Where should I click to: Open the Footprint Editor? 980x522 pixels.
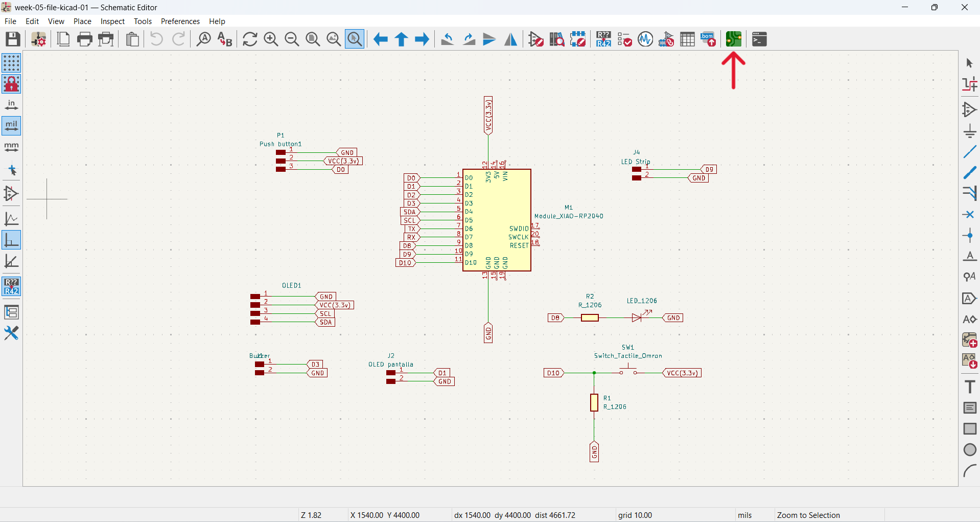coord(578,39)
